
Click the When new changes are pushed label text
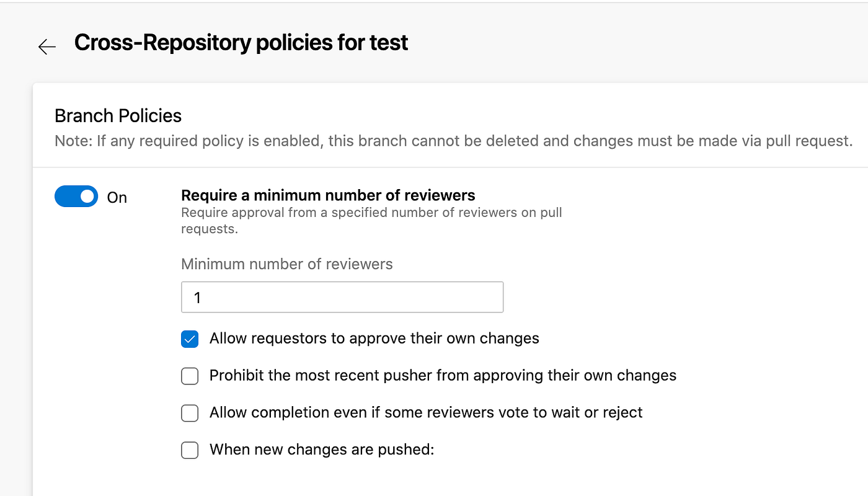coord(321,449)
